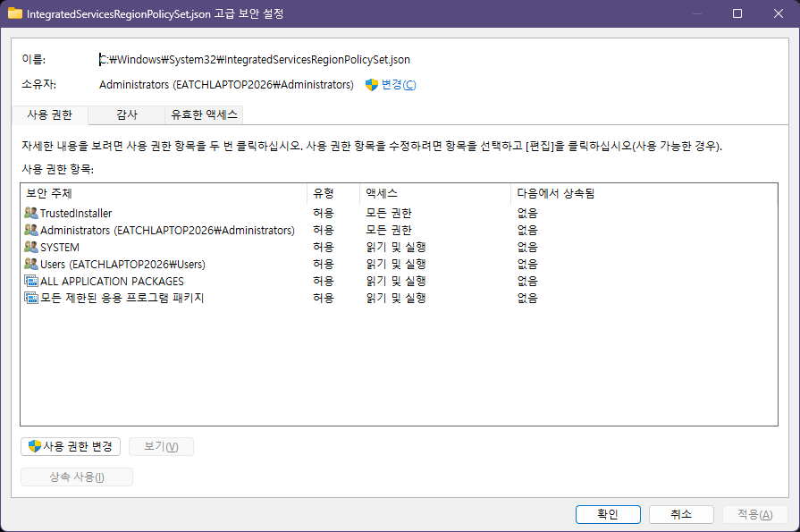Click the ALL APPLICATION PACKAGES icon
This screenshot has height=532, width=800.
pos(31,282)
